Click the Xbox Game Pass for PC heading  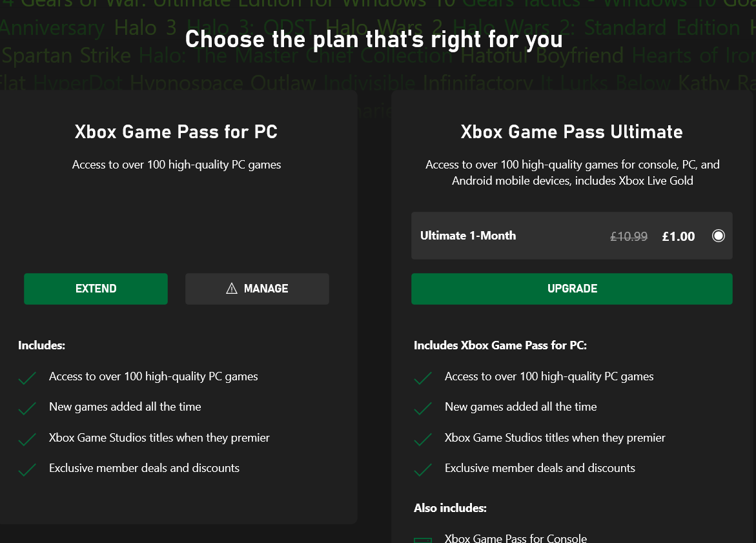pyautogui.click(x=176, y=132)
